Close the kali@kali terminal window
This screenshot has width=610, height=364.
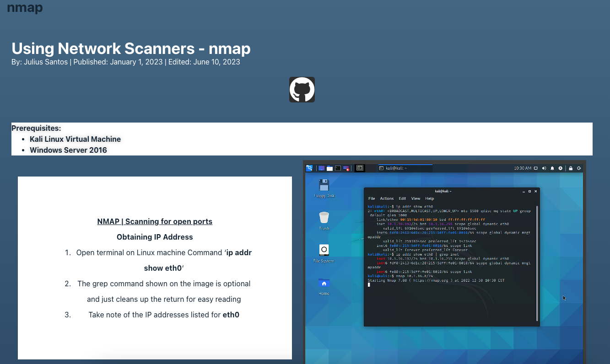pyautogui.click(x=535, y=191)
